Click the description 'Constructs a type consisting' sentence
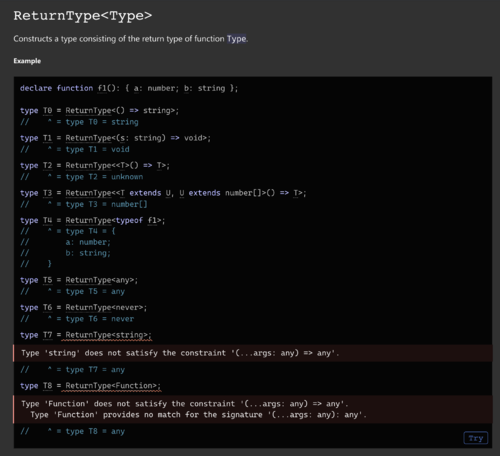 (131, 39)
